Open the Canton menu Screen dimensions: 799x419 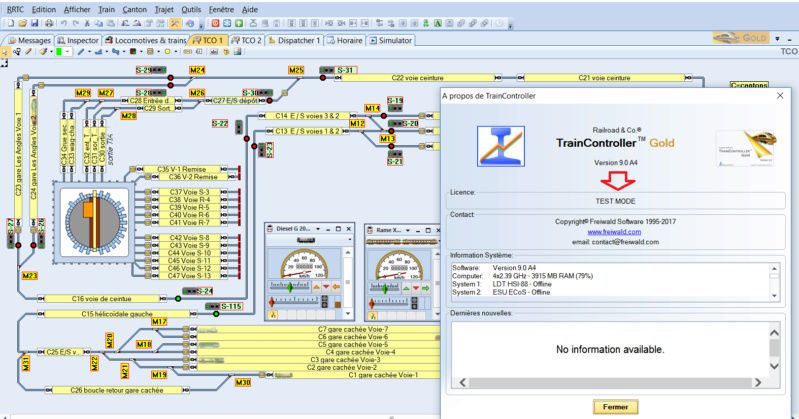[x=135, y=9]
